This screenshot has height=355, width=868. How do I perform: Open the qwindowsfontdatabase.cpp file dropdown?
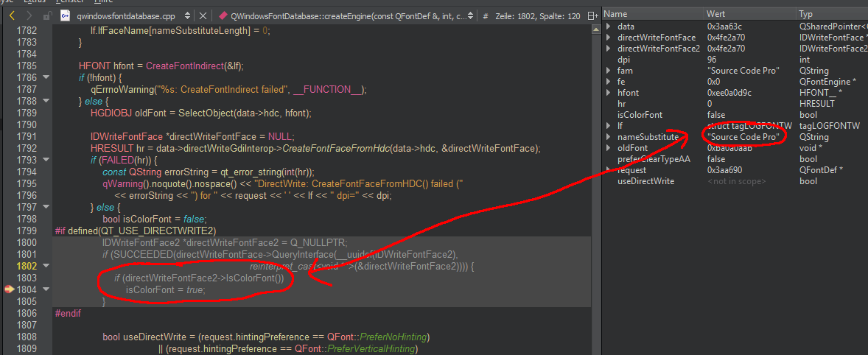186,15
